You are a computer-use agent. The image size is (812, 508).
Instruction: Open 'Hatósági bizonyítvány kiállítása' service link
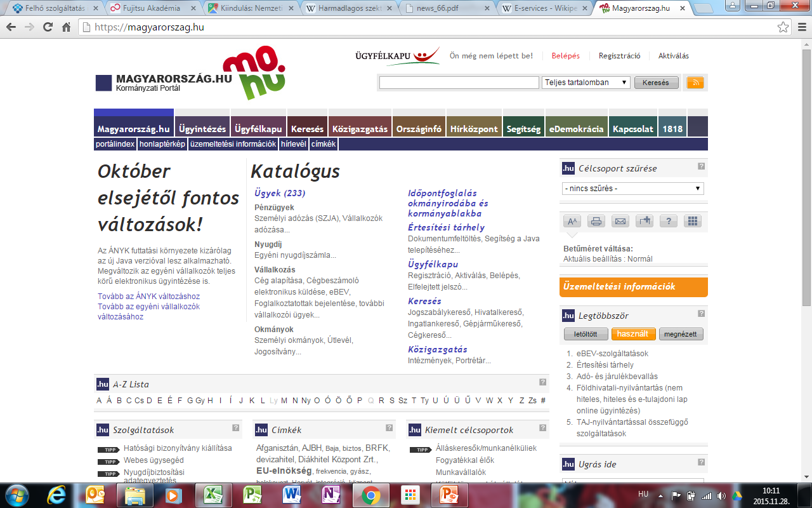coord(178,448)
